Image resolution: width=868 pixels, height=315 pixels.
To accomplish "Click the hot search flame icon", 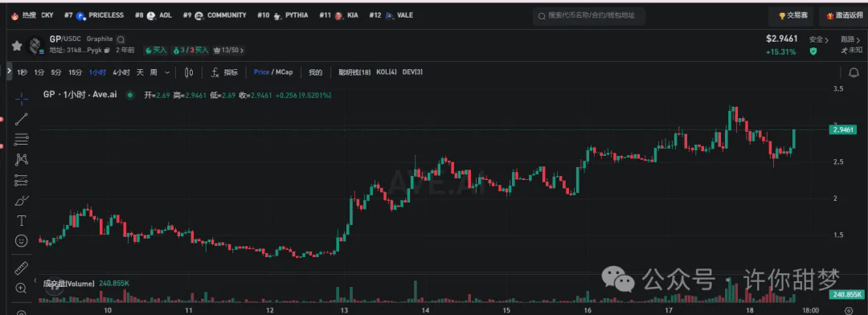I will pyautogui.click(x=14, y=15).
